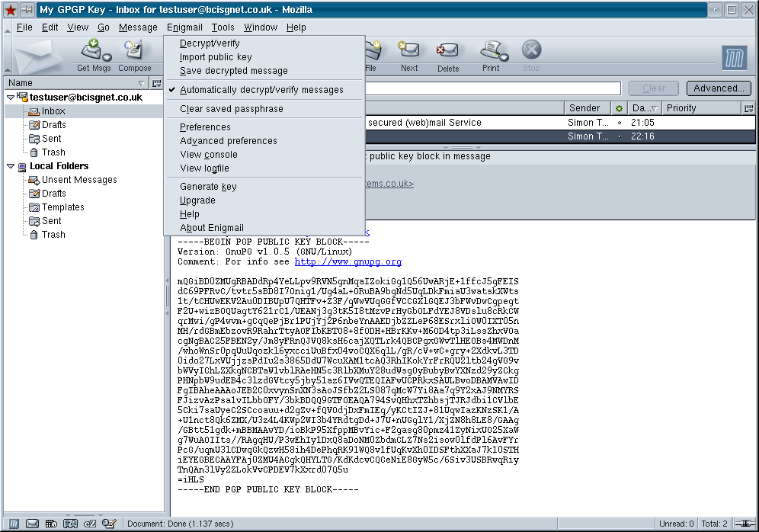Open the account Trash folder
The width and height of the screenshot is (759, 532).
(53, 152)
